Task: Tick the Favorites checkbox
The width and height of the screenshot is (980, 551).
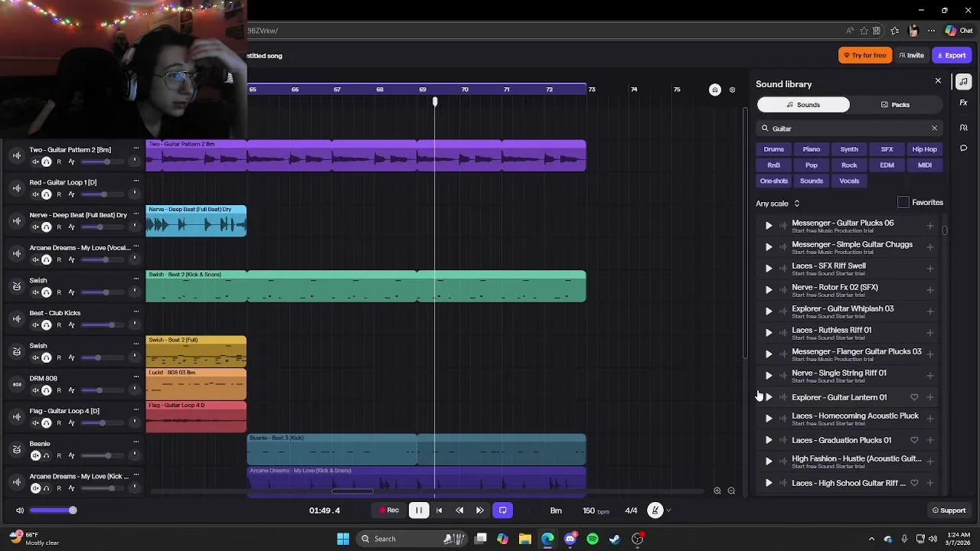Action: point(903,202)
